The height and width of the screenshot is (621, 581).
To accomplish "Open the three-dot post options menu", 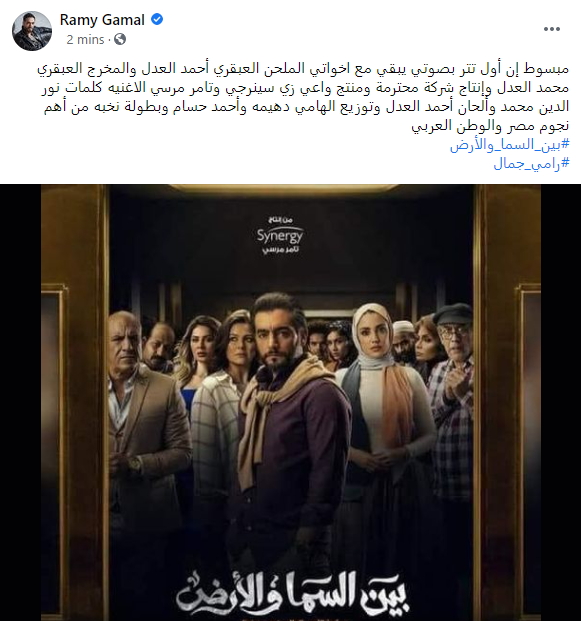I will pos(552,29).
